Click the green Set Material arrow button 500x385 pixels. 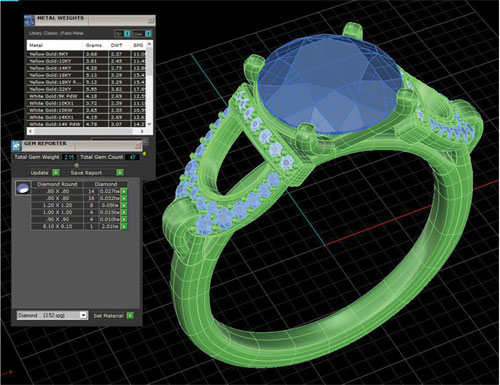click(x=130, y=315)
